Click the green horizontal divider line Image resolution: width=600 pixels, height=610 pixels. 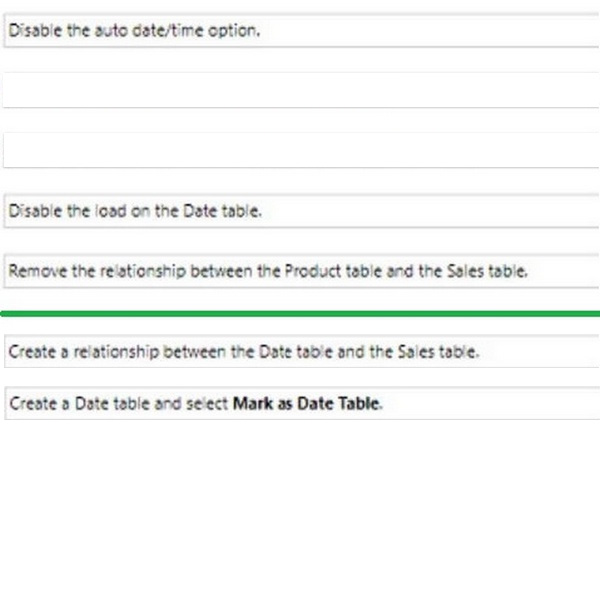pos(300,314)
